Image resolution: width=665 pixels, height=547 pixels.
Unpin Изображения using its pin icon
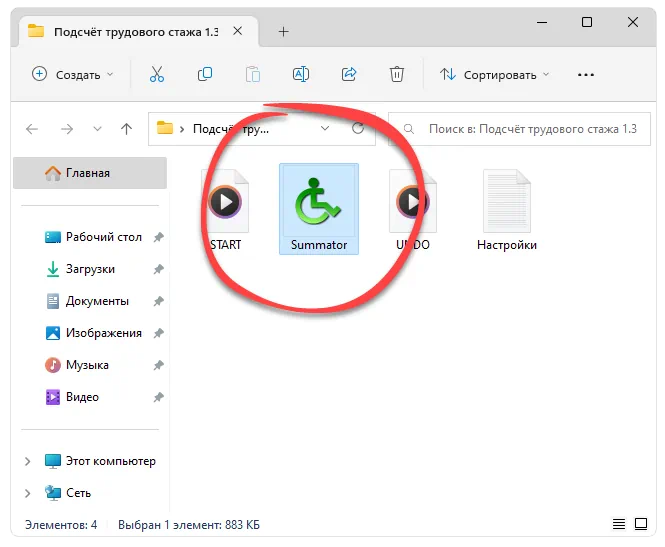pos(158,333)
